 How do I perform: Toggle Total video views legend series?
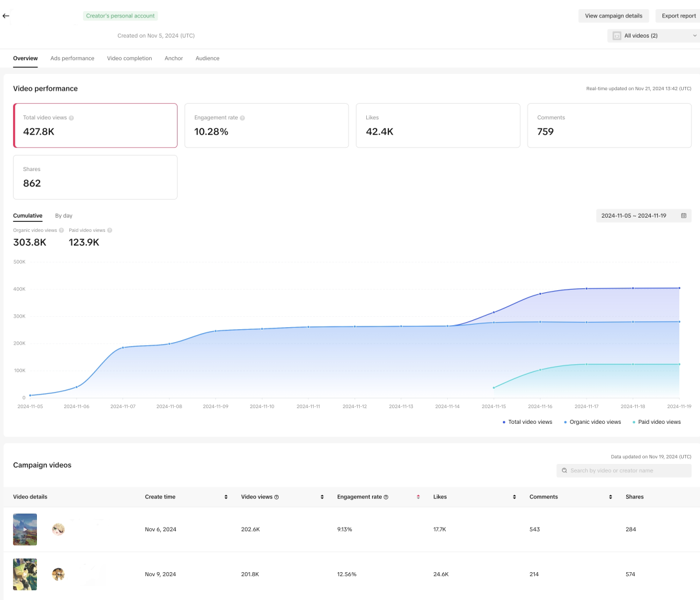click(527, 422)
